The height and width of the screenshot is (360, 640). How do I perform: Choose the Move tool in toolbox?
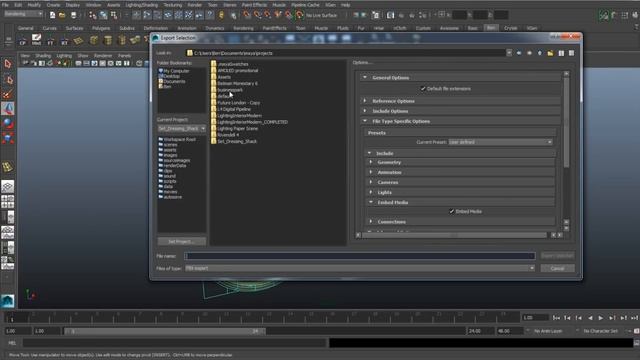[x=8, y=109]
